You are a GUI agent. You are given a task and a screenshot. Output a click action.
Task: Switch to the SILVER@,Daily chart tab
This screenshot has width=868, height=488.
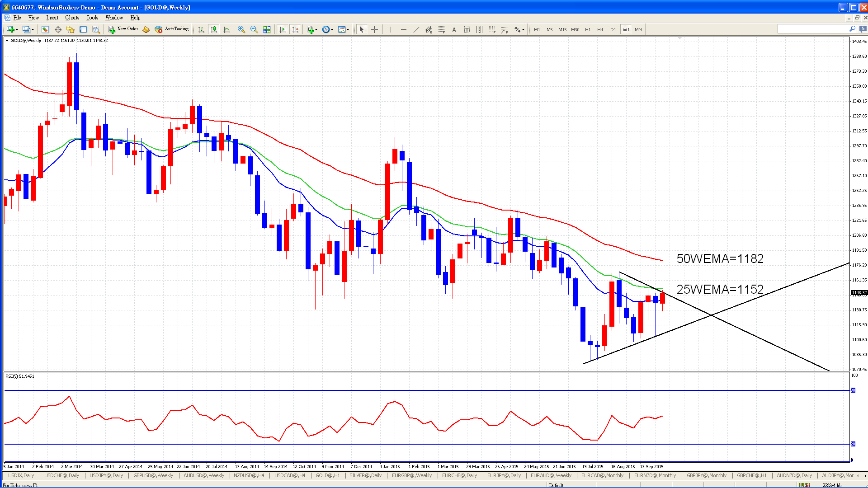(366, 475)
